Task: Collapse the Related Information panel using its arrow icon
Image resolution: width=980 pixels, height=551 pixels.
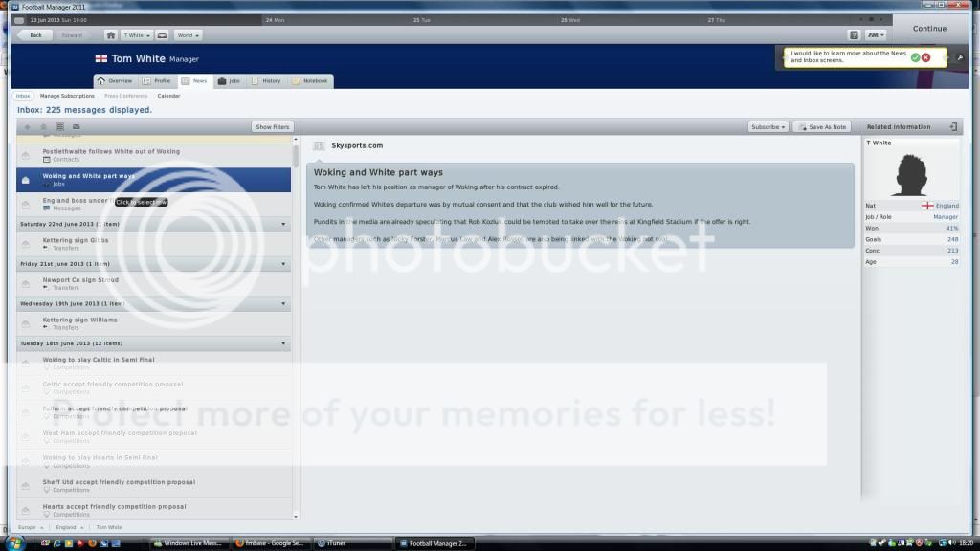Action: (953, 127)
